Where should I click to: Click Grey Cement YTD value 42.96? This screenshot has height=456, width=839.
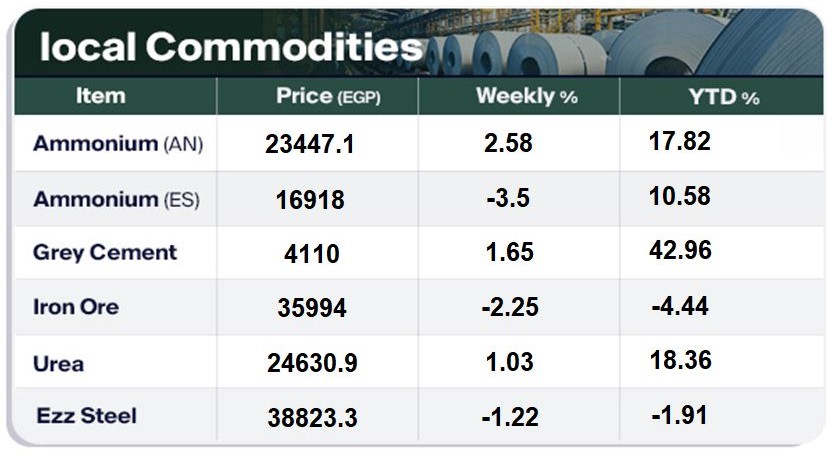tap(680, 251)
